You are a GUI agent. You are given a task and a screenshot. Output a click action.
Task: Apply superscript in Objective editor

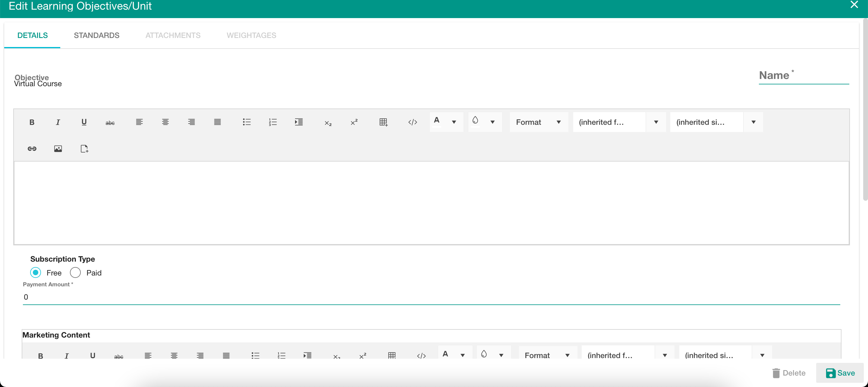click(354, 122)
